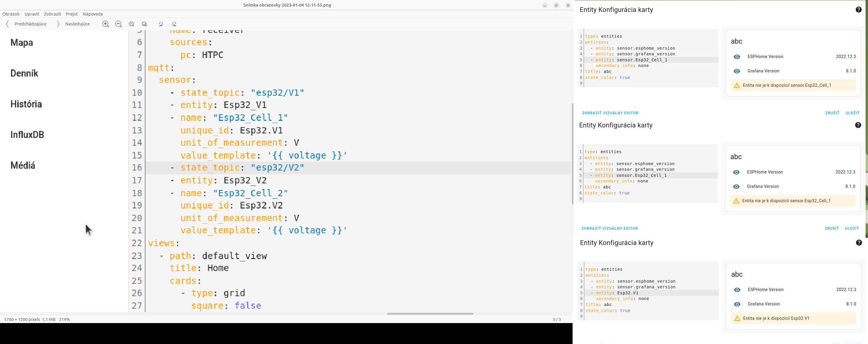Screen dimensions: 868x344
Task: Click the zoom out magnifier icon
Action: tap(118, 24)
